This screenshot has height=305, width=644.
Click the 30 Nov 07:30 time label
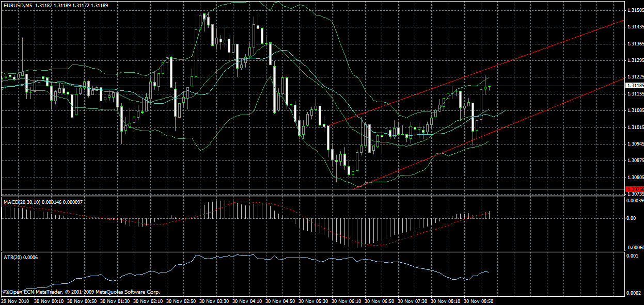413,301
